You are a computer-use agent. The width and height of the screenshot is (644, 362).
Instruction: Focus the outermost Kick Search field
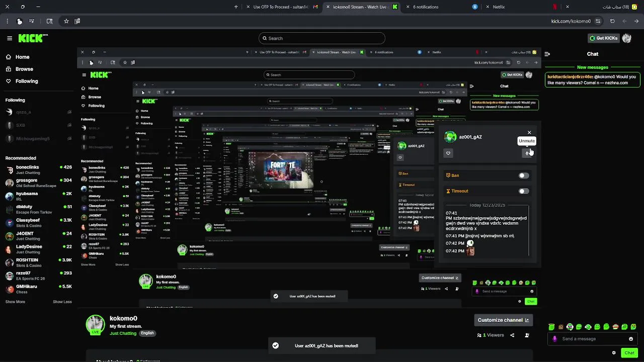tap(322, 38)
